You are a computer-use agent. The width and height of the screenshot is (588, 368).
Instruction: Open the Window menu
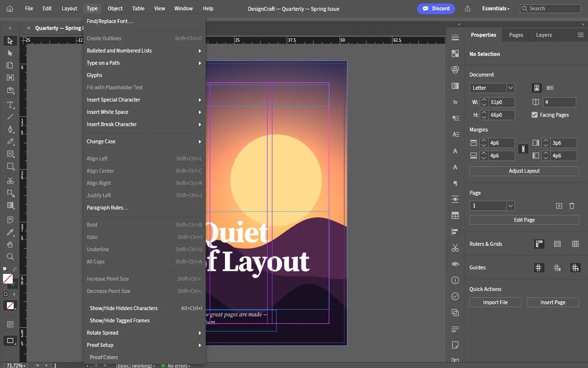point(184,8)
